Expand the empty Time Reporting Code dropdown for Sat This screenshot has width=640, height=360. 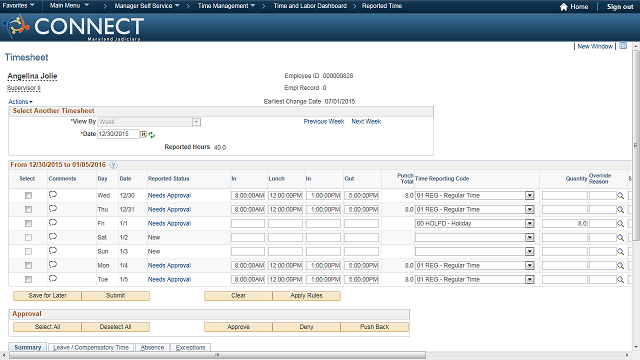click(x=529, y=238)
